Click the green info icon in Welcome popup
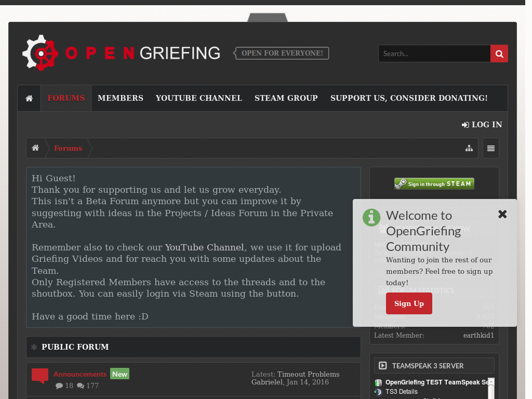This screenshot has height=399, width=532. (371, 218)
